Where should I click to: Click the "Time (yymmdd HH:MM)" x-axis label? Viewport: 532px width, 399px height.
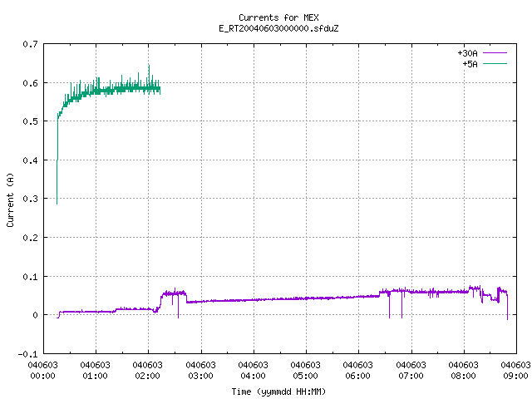(x=278, y=392)
